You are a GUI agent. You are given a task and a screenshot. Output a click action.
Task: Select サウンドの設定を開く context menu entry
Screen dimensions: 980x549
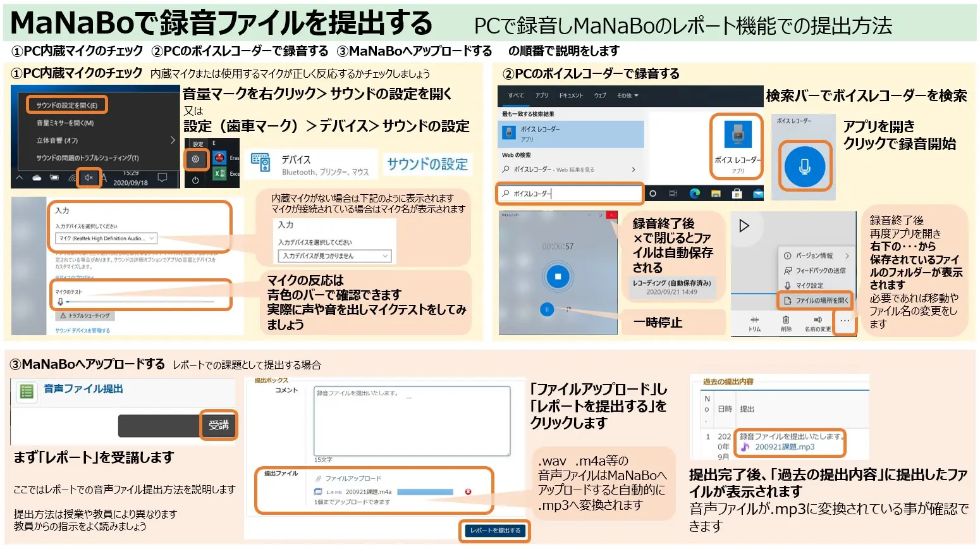tap(67, 105)
